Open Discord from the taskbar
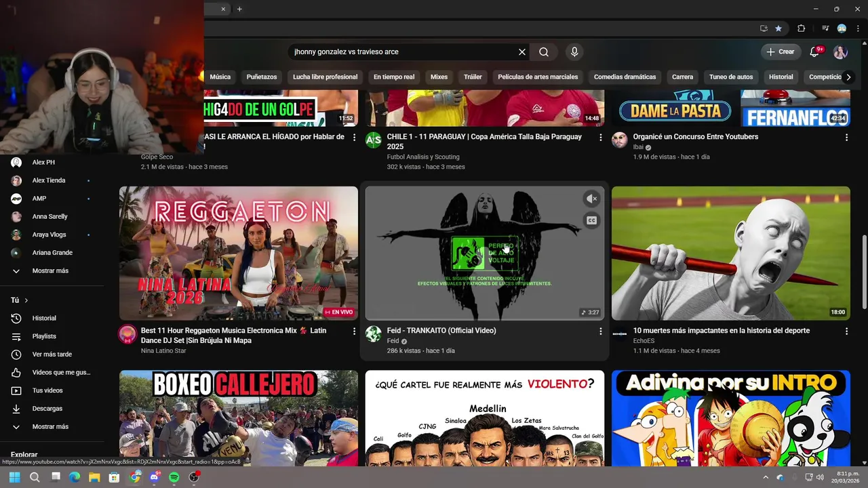The width and height of the screenshot is (868, 488). pos(154,477)
